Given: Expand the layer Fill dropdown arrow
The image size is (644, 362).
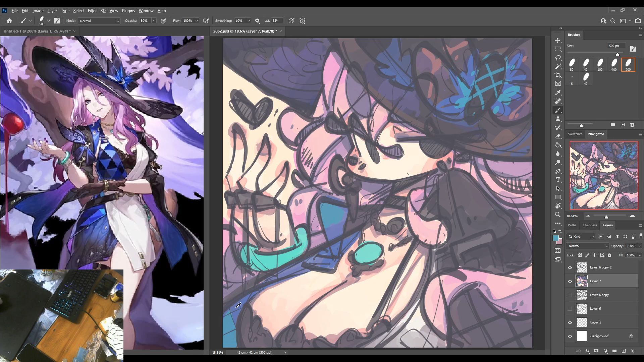Looking at the screenshot, I should coord(640,255).
